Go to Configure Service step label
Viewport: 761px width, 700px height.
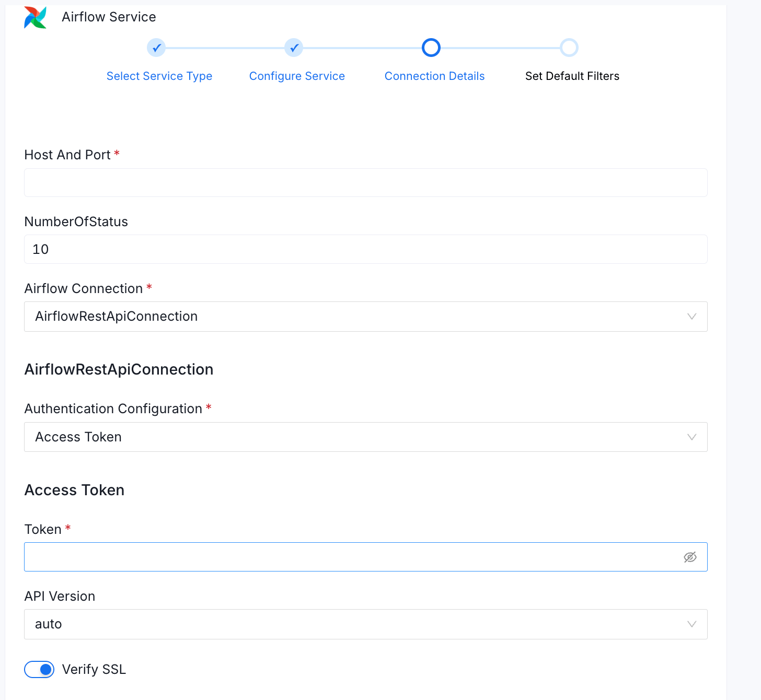297,76
